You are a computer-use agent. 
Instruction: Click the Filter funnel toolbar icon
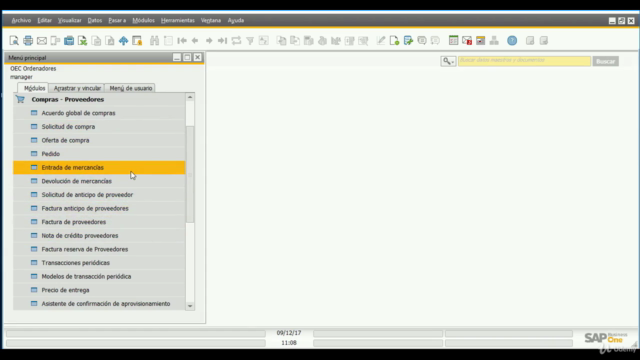click(x=250, y=40)
